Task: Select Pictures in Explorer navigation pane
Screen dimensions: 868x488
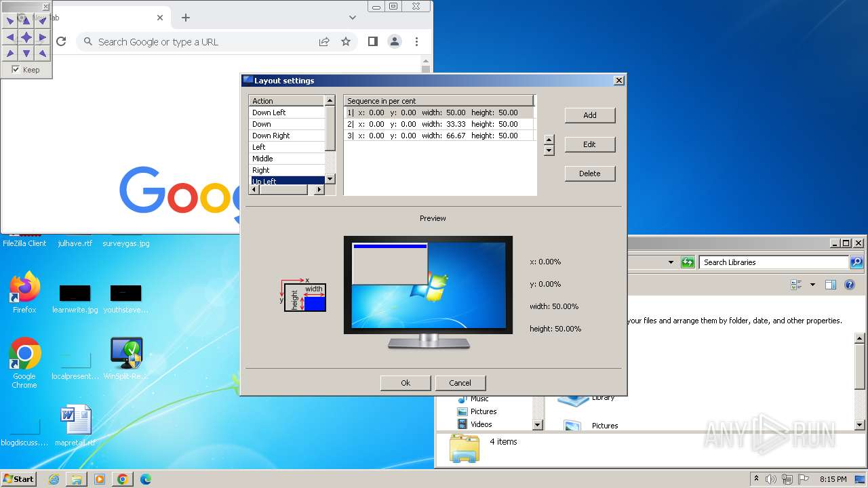Action: 477,411
